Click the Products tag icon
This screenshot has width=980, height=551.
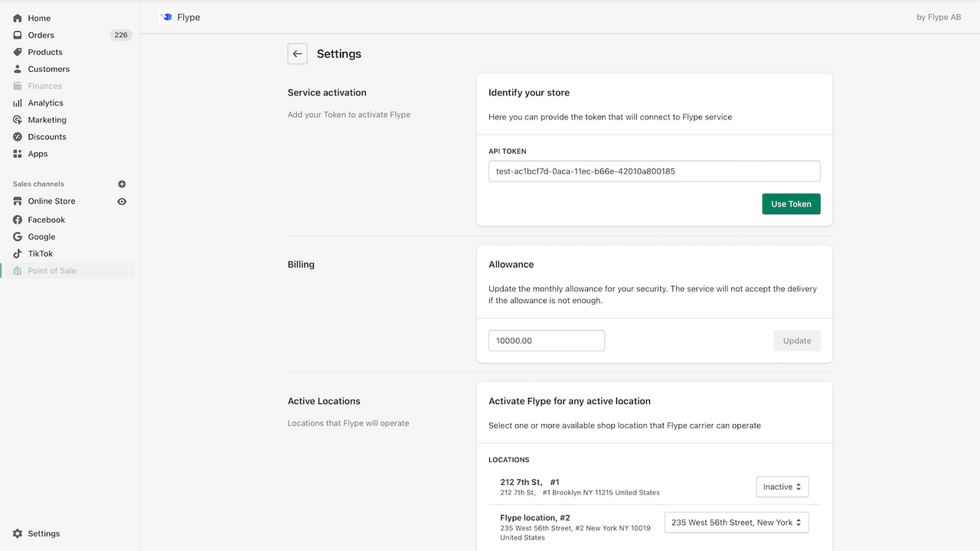(x=18, y=52)
